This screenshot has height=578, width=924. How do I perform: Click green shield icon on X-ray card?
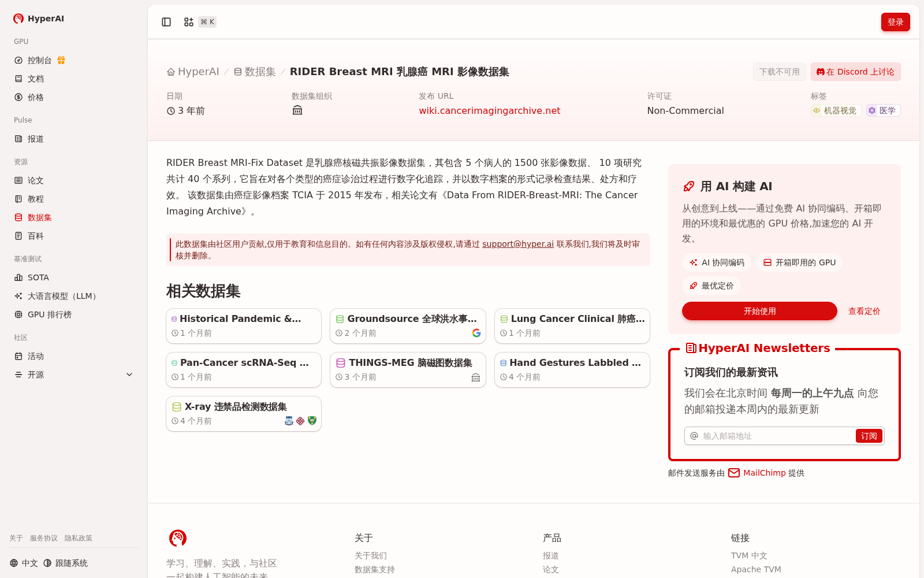(312, 421)
